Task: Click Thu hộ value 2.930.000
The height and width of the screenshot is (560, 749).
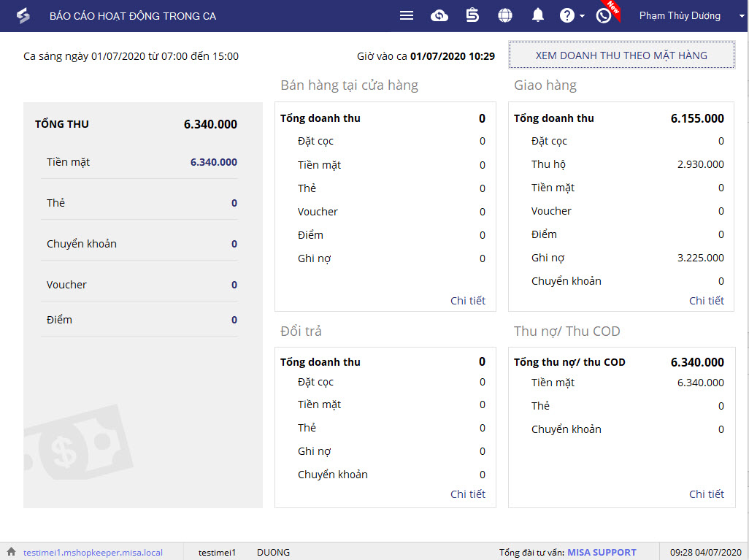Action: [x=700, y=164]
